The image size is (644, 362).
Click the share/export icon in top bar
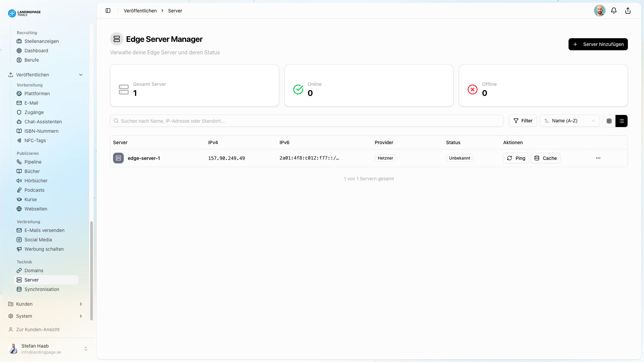[628, 10]
